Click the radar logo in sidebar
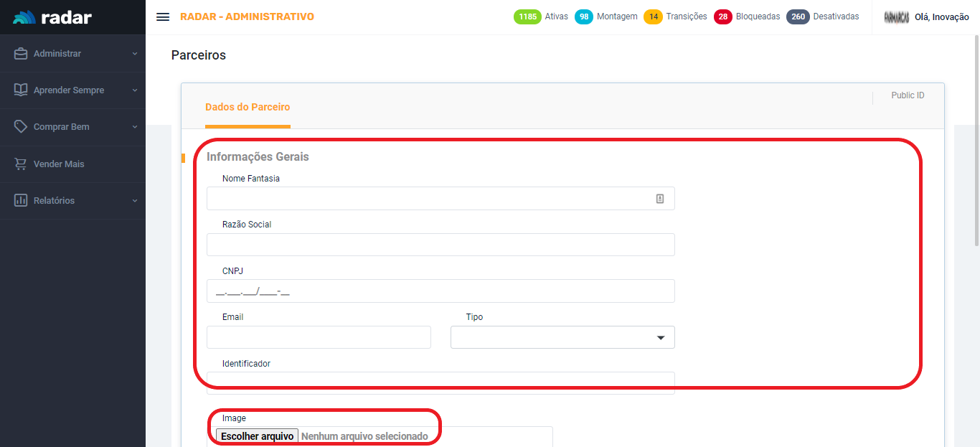Screen dimensions: 980x447 coord(52,17)
